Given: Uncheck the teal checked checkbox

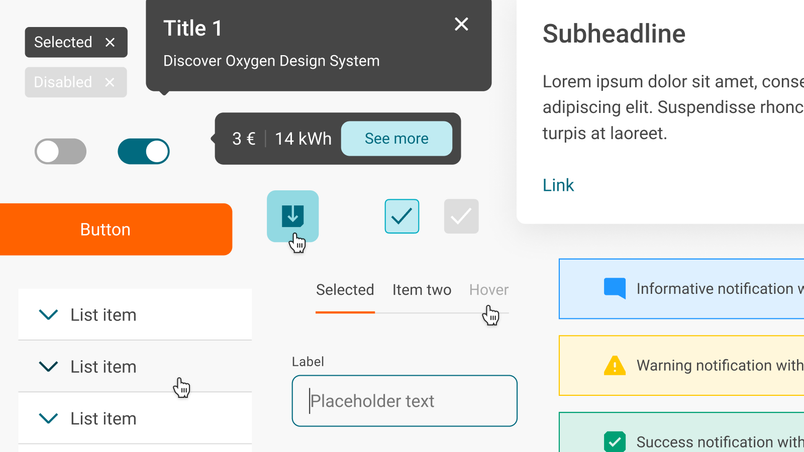Looking at the screenshot, I should click(x=402, y=216).
